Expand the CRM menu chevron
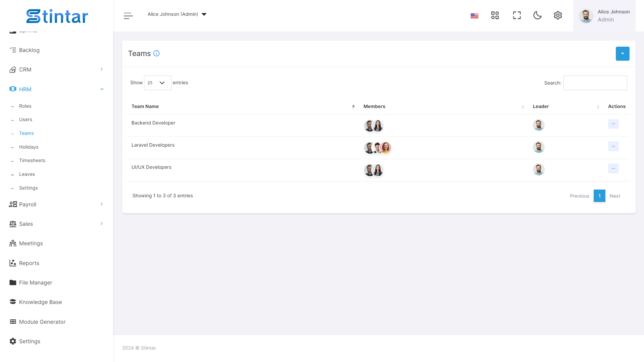This screenshot has height=362, width=644. coord(102,69)
